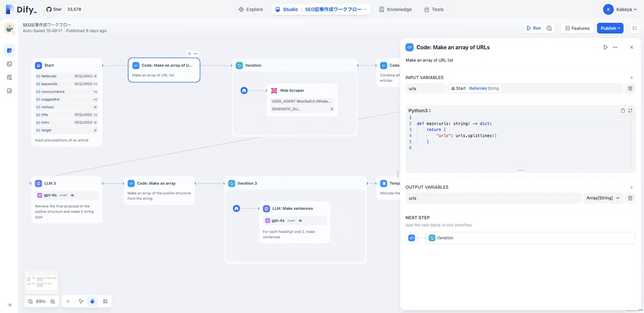Open the API Access terminal icon in sidebar
Viewport: 644px width, 313px height.
[9, 64]
